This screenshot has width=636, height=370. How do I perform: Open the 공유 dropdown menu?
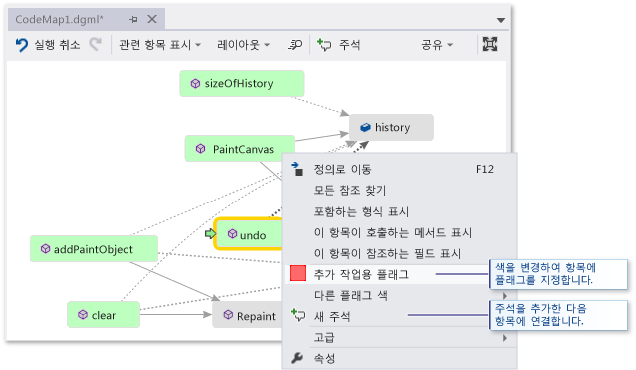(437, 45)
